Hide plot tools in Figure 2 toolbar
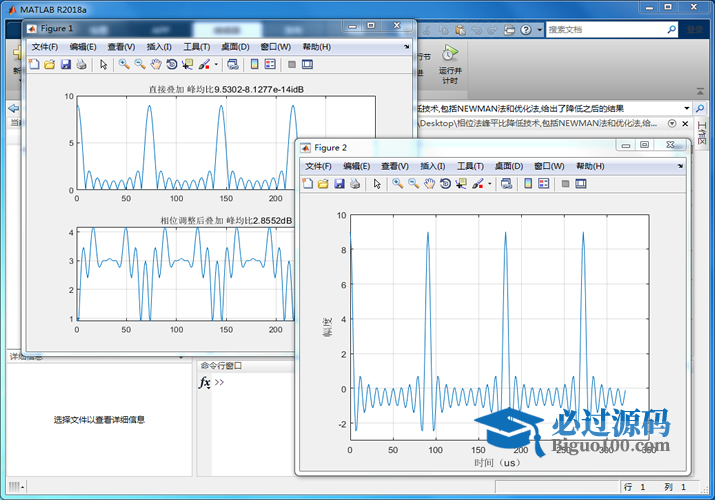Image resolution: width=715 pixels, height=500 pixels. coord(565,184)
